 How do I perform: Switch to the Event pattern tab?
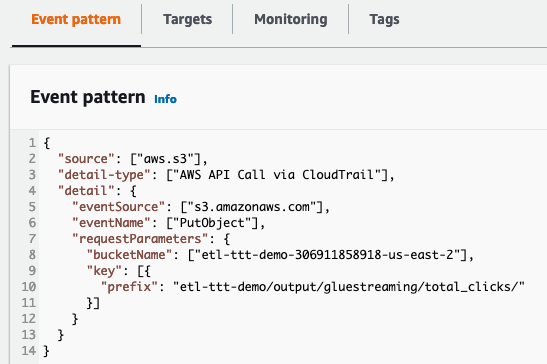[76, 20]
